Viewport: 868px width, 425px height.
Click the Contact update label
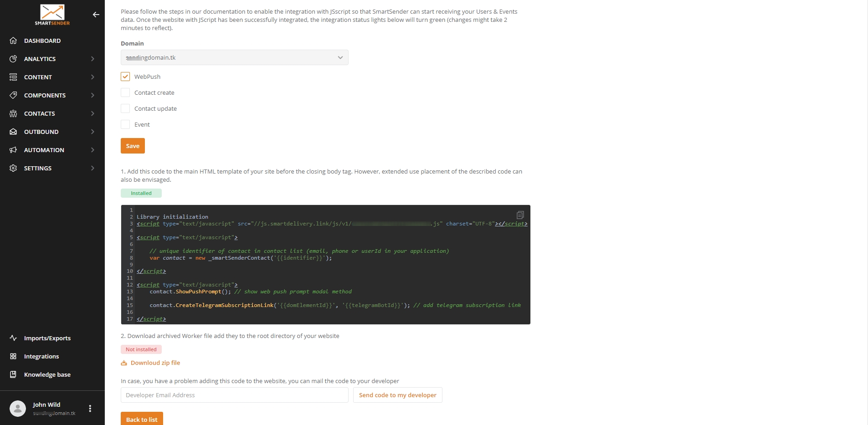point(155,108)
